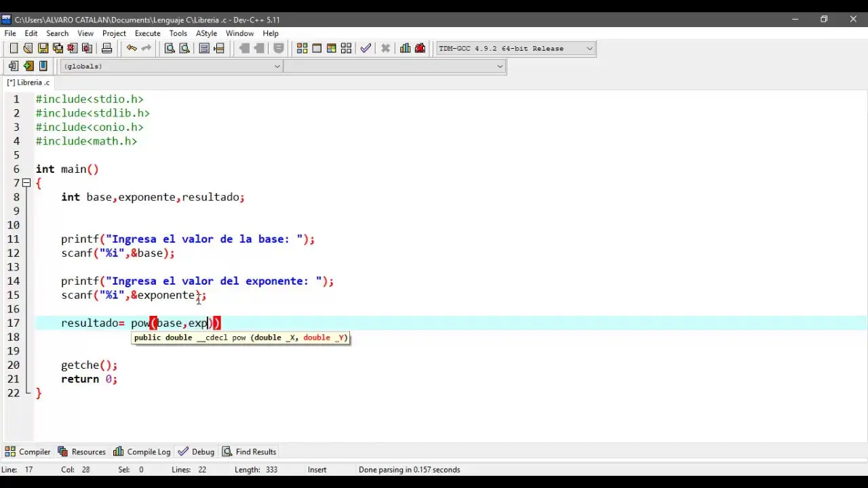
Task: Select the Libreria .c editor tab
Action: (28, 83)
